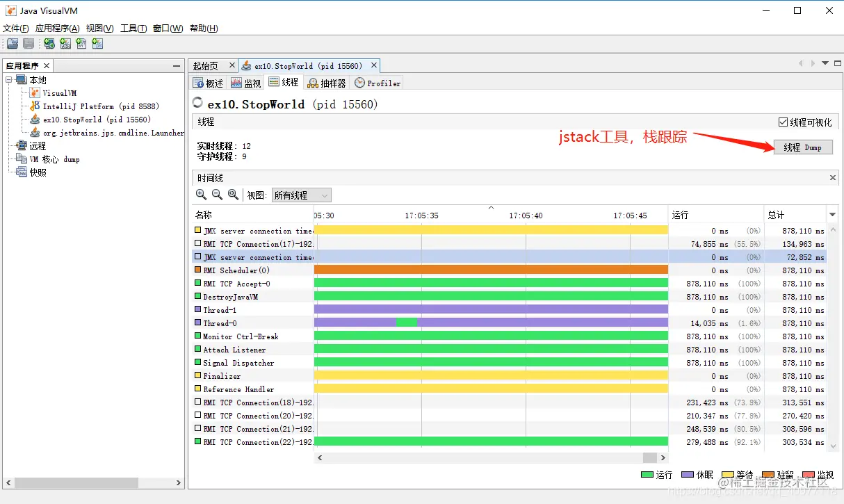The height and width of the screenshot is (504, 844).
Task: Open the column selector dropdown arrow
Action: pos(832,214)
